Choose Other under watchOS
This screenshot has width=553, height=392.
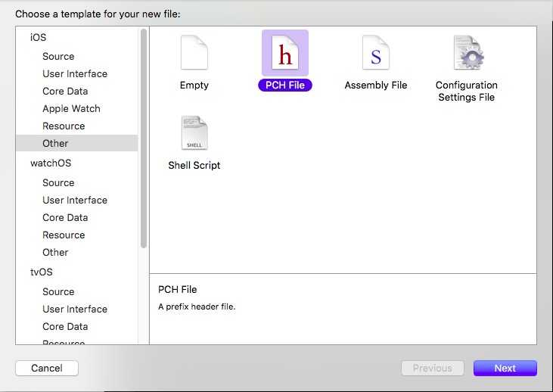(55, 252)
